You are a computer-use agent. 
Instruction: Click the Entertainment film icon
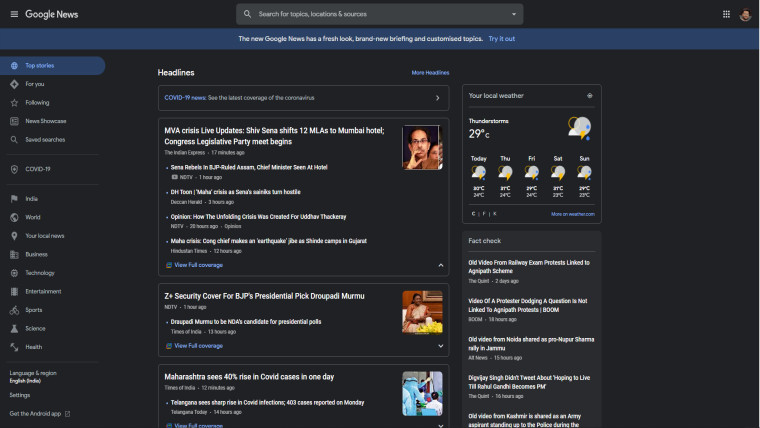pyautogui.click(x=14, y=291)
